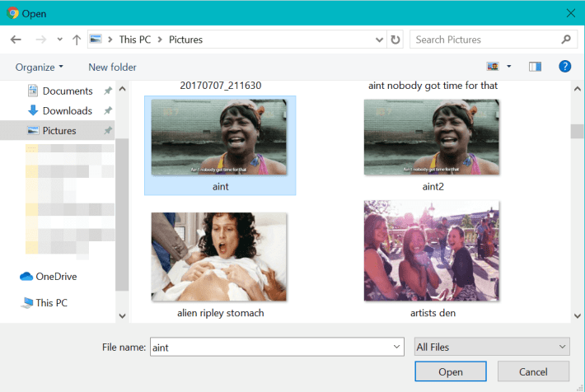Open the Help question mark icon
The height and width of the screenshot is (392, 585).
click(565, 67)
